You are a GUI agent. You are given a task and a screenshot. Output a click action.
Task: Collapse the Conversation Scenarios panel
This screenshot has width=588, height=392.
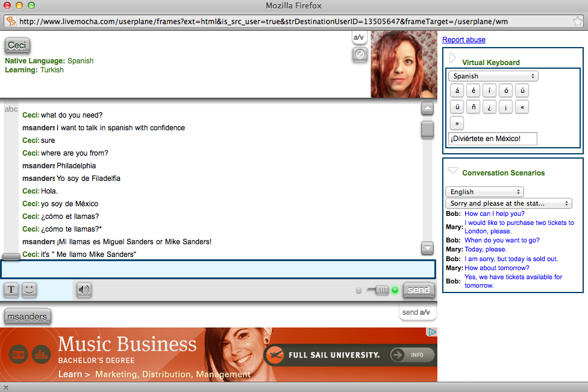pos(453,171)
